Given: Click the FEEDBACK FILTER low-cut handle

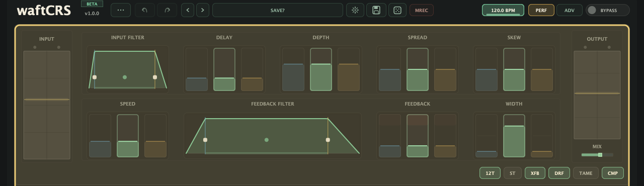Looking at the screenshot, I should point(205,140).
